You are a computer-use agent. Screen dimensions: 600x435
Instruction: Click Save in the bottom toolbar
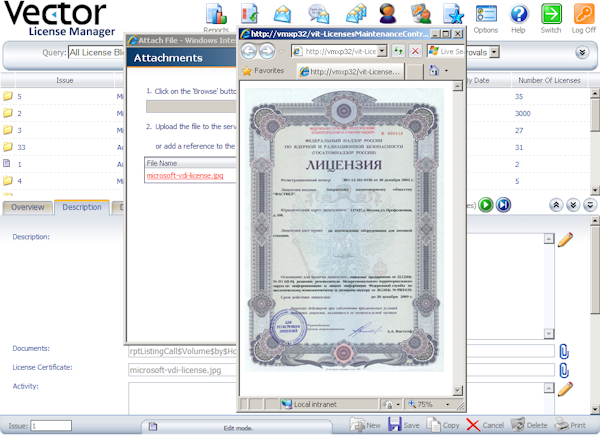click(404, 425)
